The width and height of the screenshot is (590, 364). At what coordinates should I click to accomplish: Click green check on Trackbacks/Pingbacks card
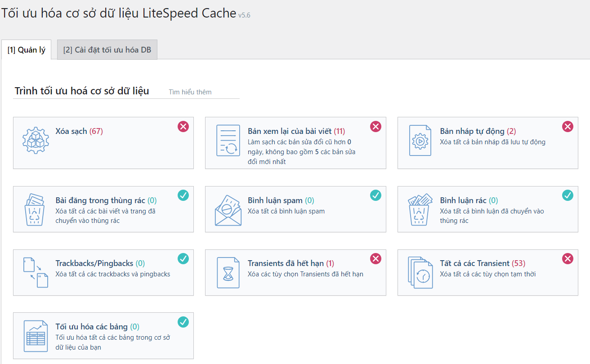coord(183,259)
